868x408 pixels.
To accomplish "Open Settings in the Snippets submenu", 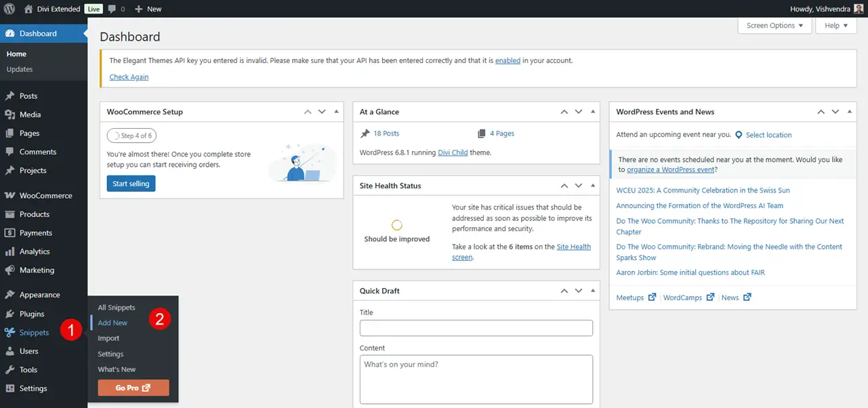I will (x=110, y=354).
